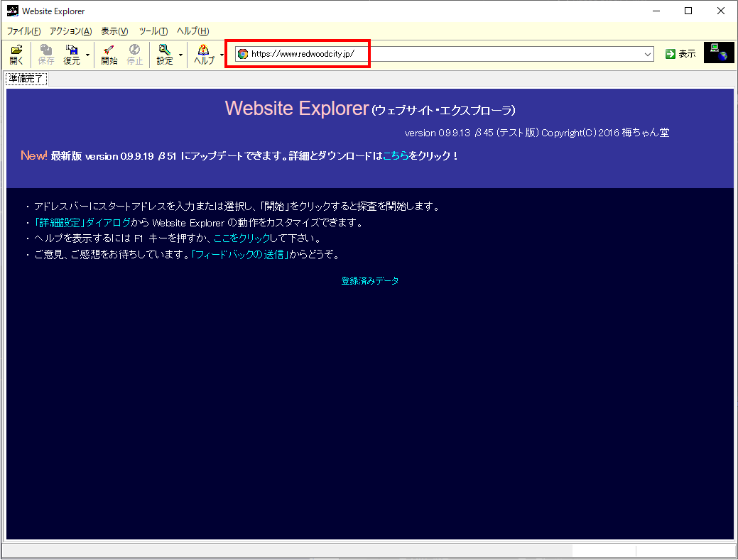
Task: Click the ここをクリック help link
Action: [x=242, y=238]
